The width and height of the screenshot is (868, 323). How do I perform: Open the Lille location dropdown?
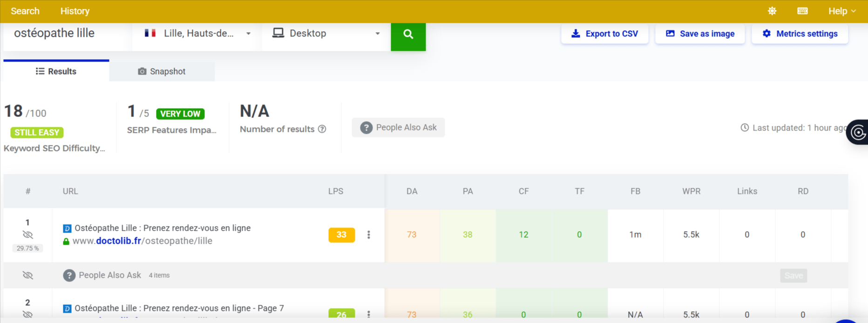pos(197,34)
